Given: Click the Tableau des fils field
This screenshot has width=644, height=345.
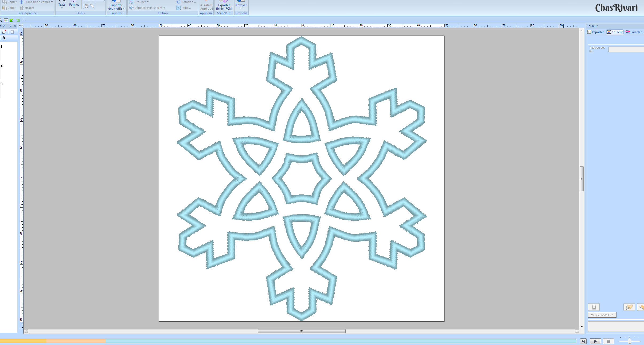Looking at the screenshot, I should coord(626,49).
